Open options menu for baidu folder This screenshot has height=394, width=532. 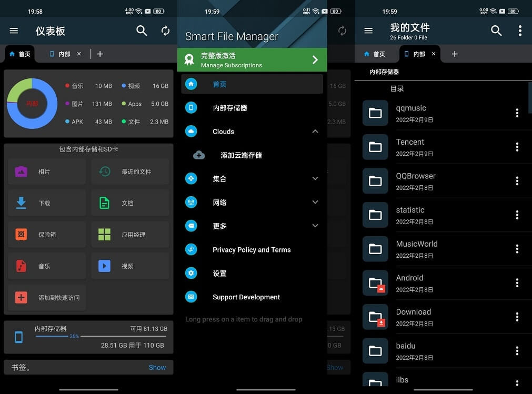click(x=517, y=351)
